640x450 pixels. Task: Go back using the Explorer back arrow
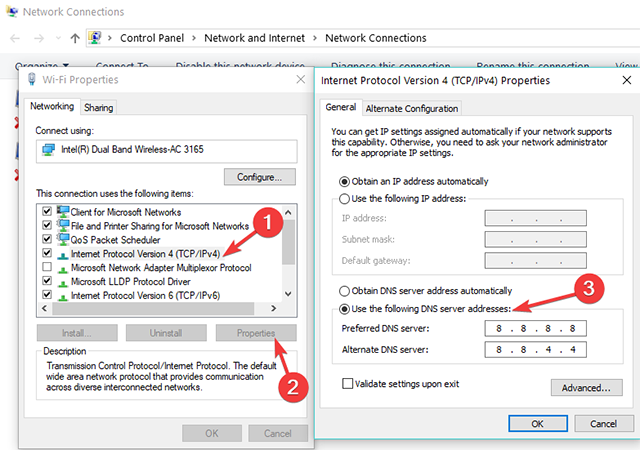coord(15,38)
